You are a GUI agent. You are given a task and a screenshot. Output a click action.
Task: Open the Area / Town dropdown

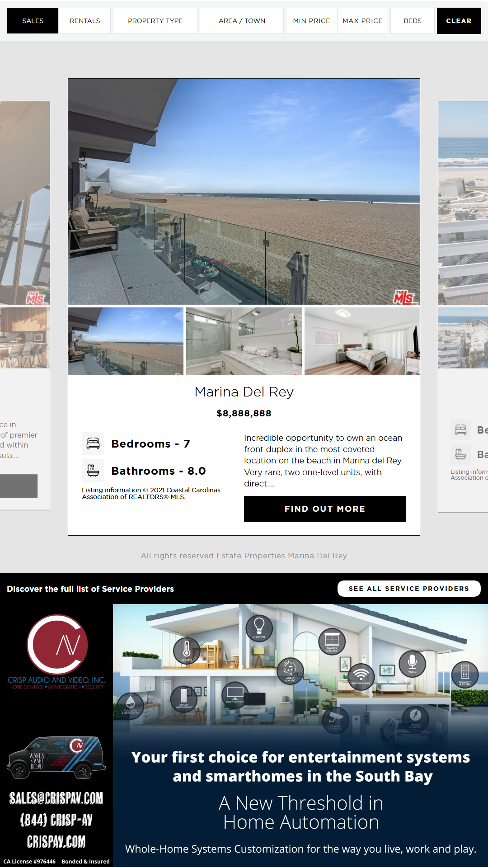pos(242,21)
